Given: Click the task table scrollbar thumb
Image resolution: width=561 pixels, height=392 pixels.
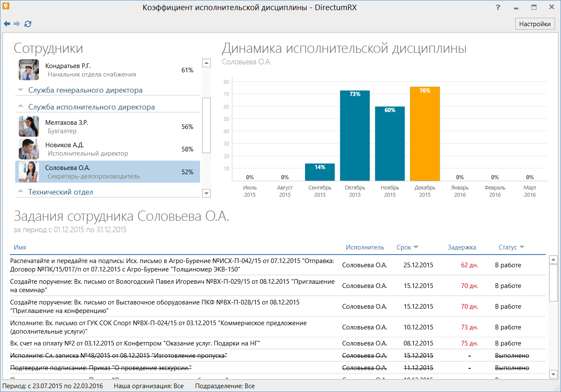Looking at the screenshot, I should pos(553,283).
